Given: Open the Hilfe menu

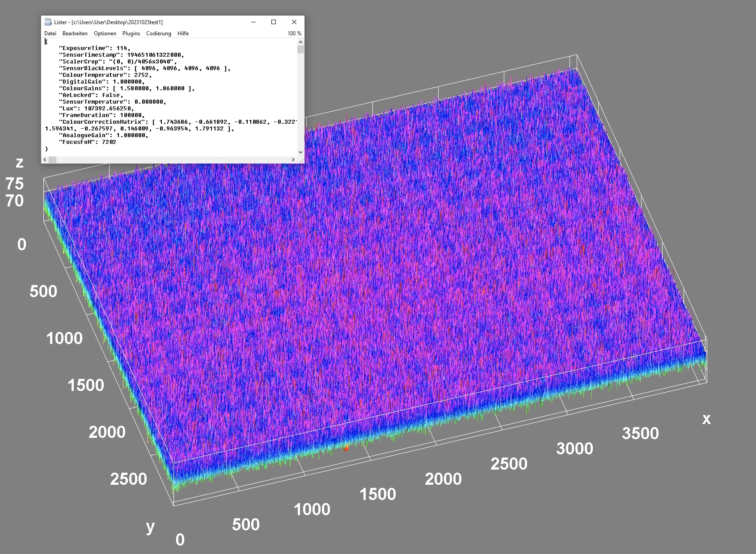Looking at the screenshot, I should tap(183, 34).
